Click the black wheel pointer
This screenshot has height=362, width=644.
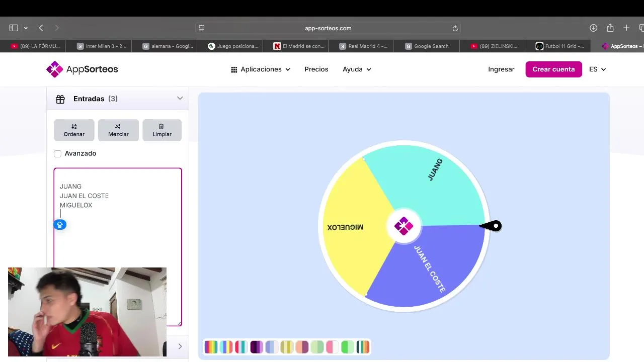click(491, 226)
